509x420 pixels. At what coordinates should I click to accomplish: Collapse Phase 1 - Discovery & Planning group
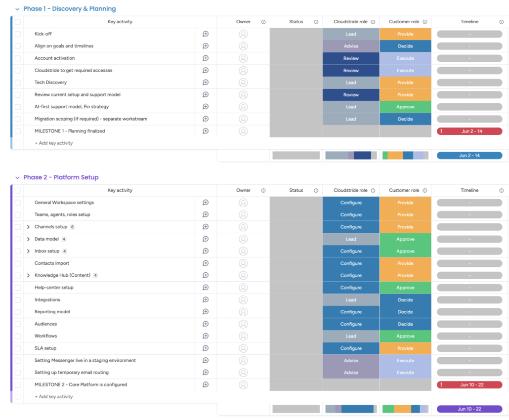click(17, 9)
